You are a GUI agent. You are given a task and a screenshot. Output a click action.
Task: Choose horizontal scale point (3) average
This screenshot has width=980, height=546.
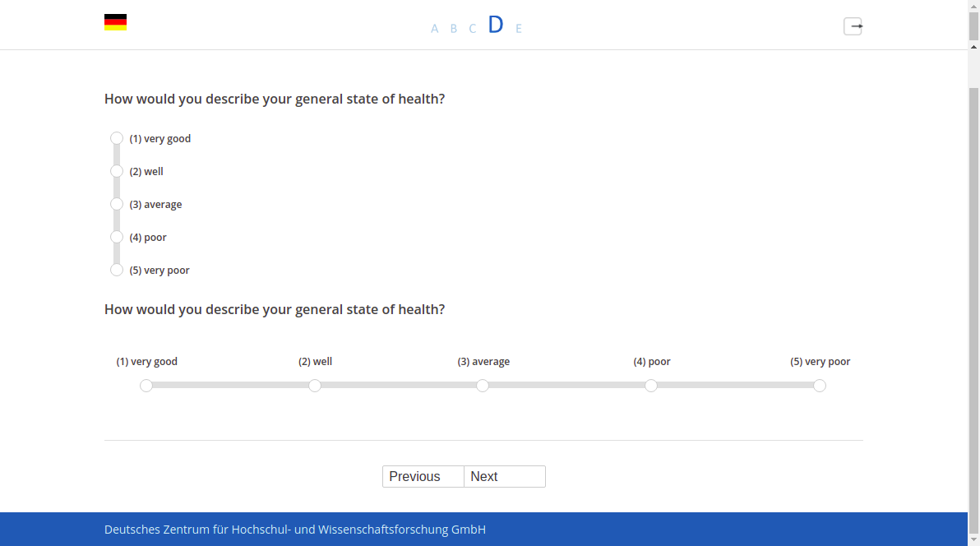pos(483,386)
